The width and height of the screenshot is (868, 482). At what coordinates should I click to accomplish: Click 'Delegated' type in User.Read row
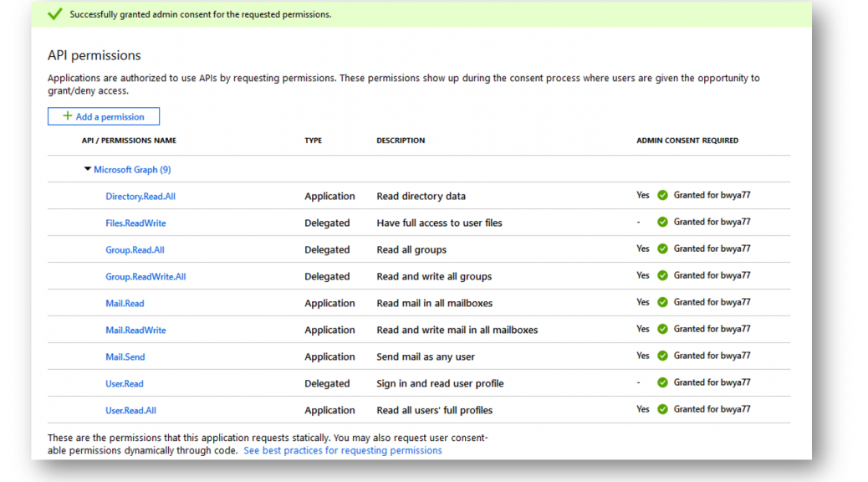click(327, 383)
